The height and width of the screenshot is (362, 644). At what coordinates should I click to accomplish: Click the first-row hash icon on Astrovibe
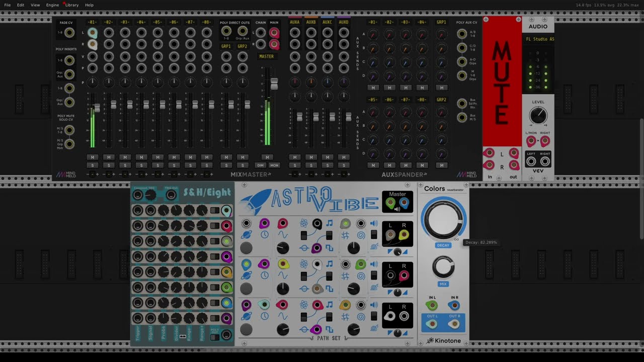[x=345, y=235]
